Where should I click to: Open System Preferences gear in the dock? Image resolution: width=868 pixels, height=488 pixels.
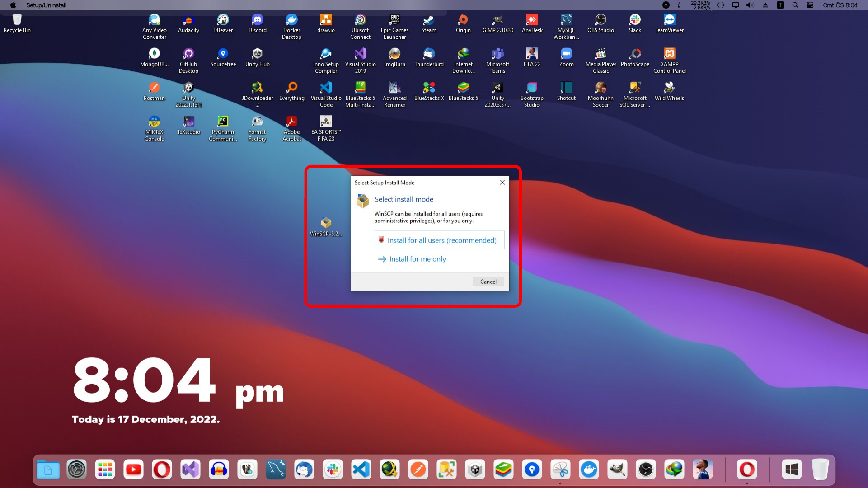[x=76, y=470]
